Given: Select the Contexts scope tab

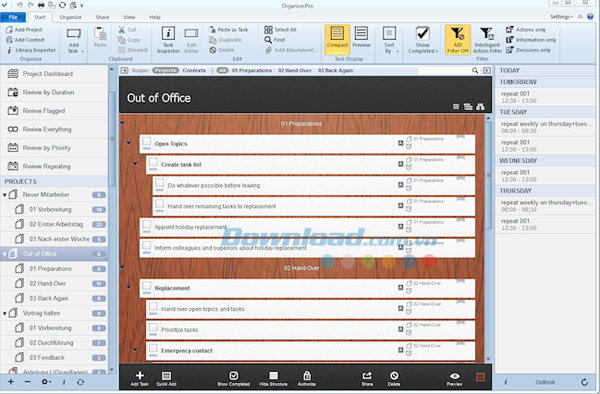Looking at the screenshot, I should pos(194,70).
